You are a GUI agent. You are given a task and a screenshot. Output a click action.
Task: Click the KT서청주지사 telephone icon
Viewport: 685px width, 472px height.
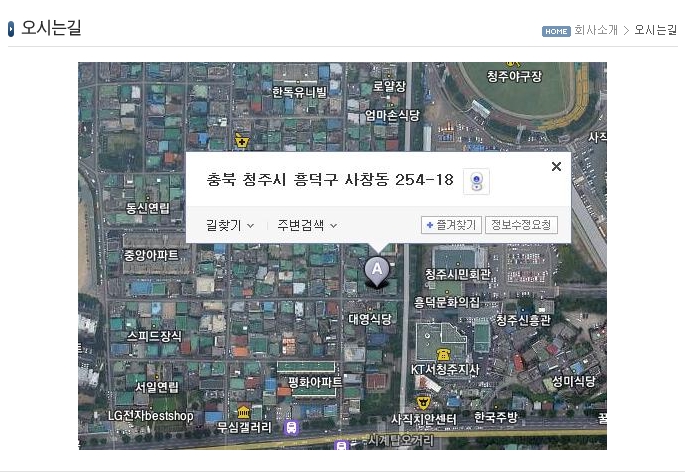443,354
